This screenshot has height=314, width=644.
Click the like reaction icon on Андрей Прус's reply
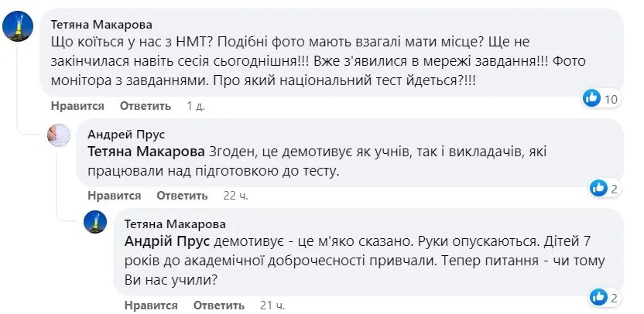click(598, 187)
